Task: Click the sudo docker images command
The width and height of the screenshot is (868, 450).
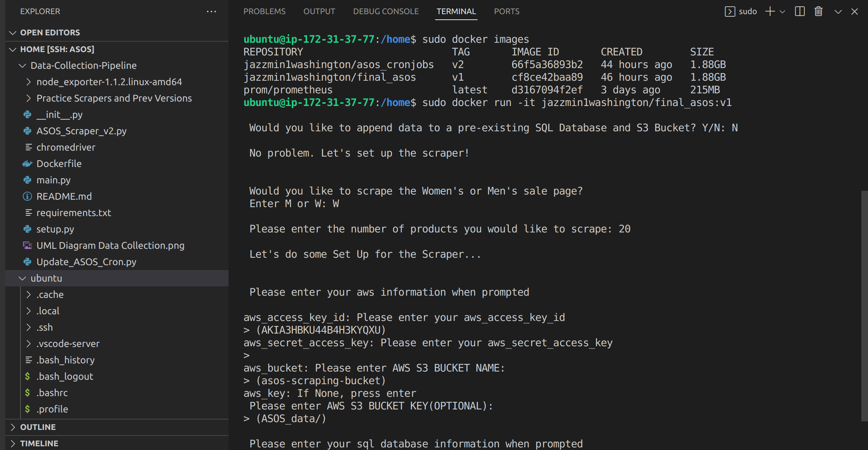Action: pos(476,39)
